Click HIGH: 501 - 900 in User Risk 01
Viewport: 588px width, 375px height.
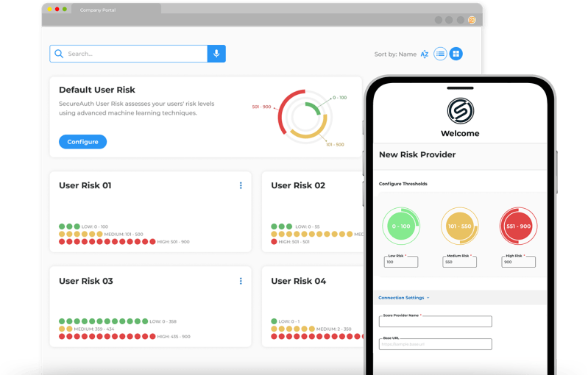[x=173, y=242]
